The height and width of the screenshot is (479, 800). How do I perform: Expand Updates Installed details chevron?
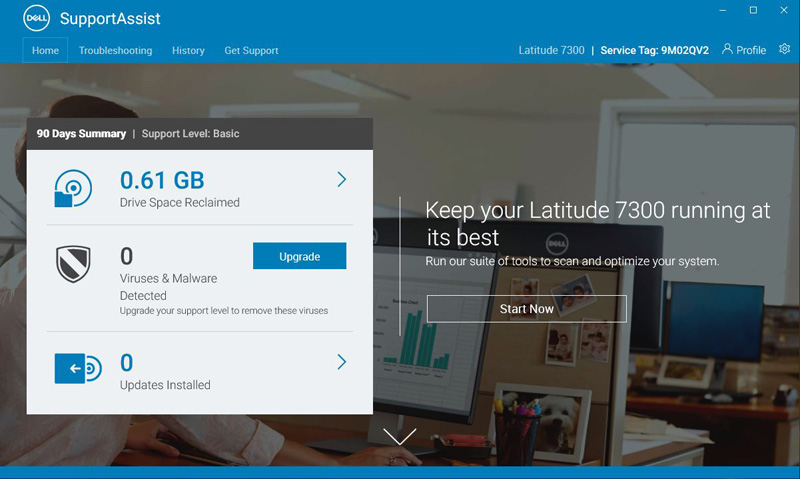[x=341, y=362]
